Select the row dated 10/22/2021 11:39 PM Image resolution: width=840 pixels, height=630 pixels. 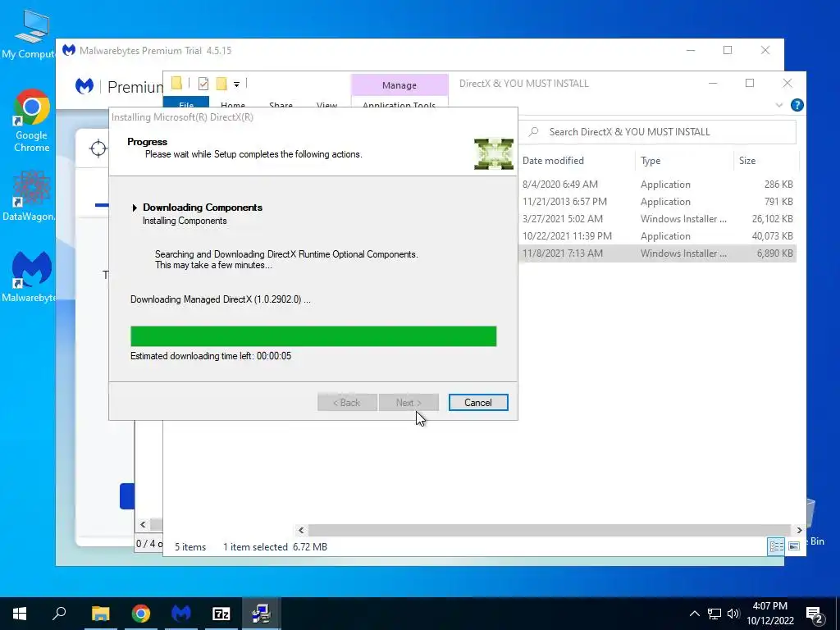coord(657,235)
